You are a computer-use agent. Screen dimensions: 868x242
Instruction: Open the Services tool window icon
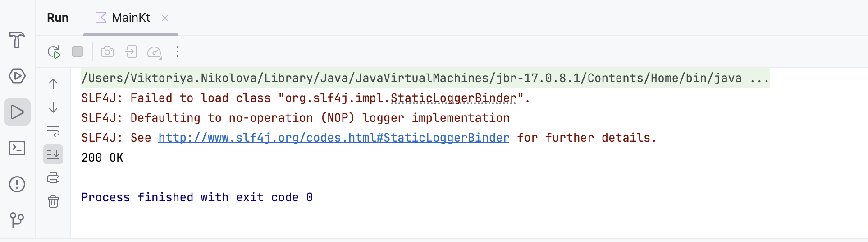click(17, 76)
